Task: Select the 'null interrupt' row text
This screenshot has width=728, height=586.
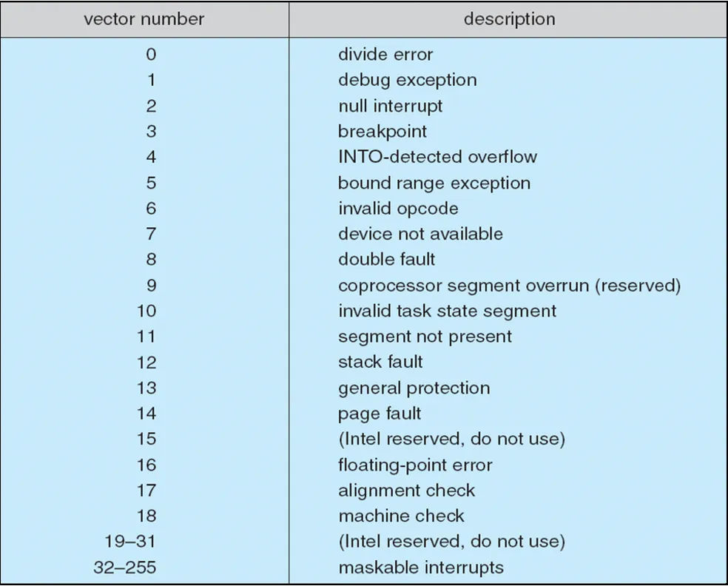Action: click(391, 106)
